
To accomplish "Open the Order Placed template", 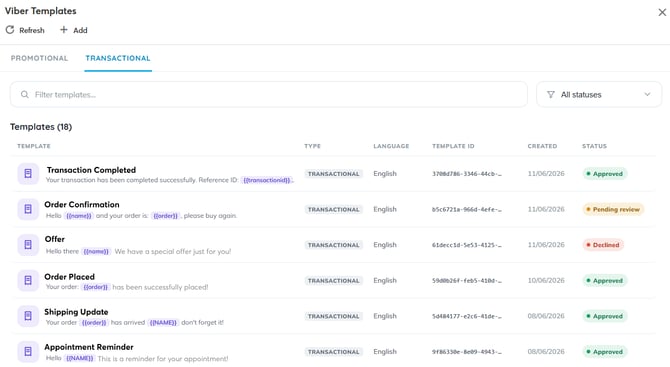I will click(69, 276).
